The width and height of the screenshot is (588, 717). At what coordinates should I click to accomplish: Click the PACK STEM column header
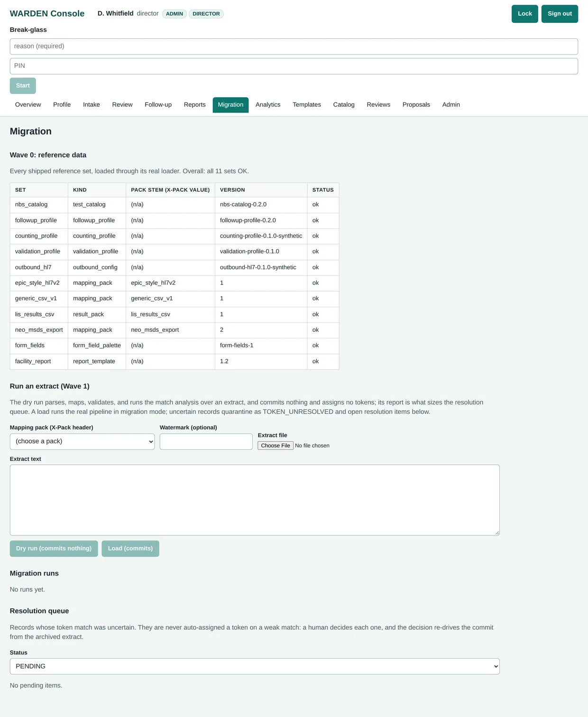click(170, 190)
